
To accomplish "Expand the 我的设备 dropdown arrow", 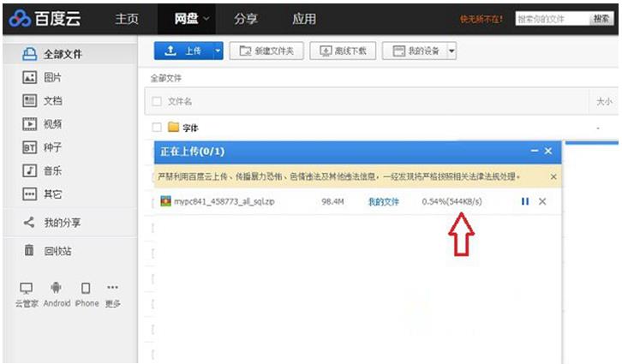I will (x=452, y=51).
